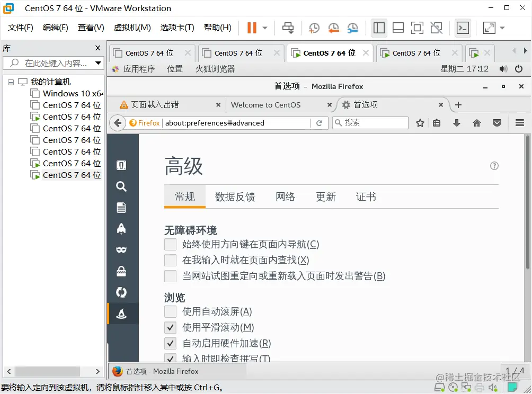
Task: Open the Firefox hamburger menu
Action: click(520, 123)
